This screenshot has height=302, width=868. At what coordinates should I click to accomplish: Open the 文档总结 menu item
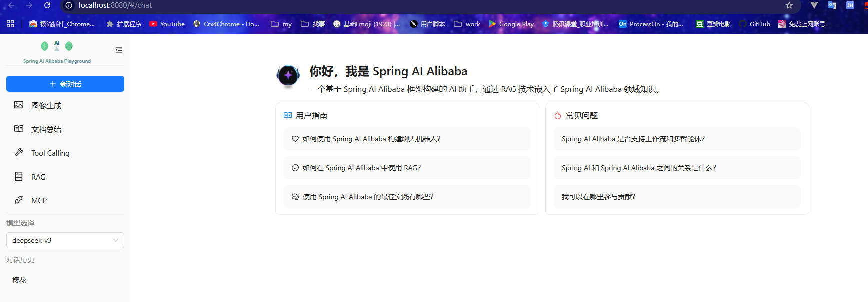click(65, 129)
